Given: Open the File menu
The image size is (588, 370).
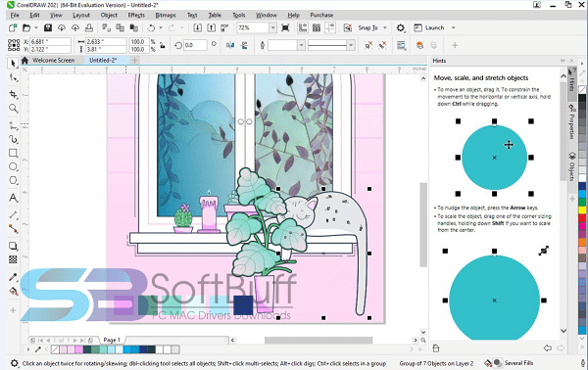Looking at the screenshot, I should click(15, 15).
